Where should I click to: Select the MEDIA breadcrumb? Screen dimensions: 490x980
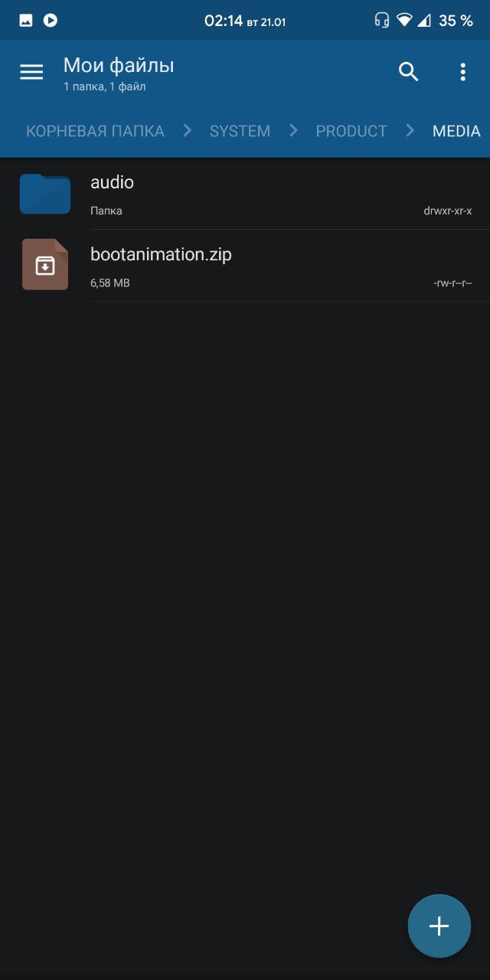point(456,131)
